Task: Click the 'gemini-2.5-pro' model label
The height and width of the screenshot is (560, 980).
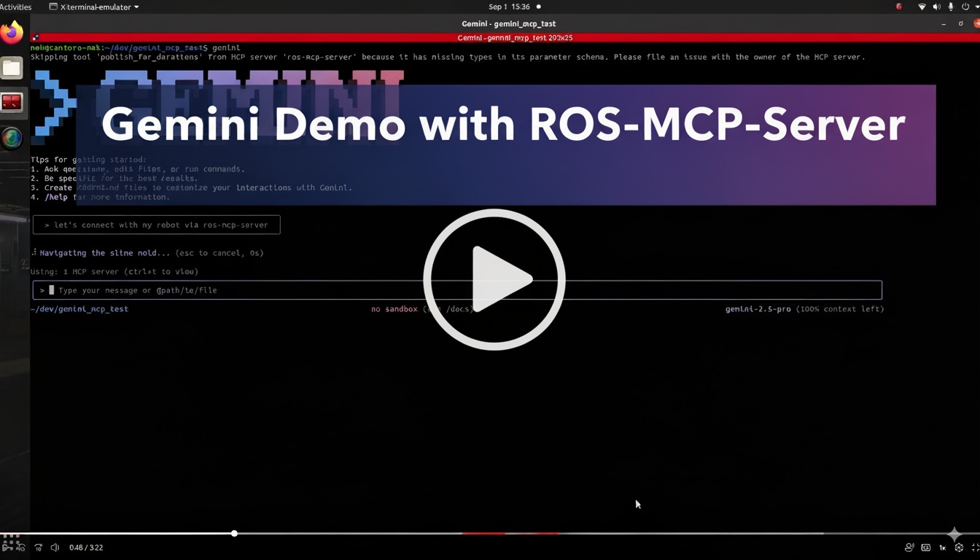Action: tap(758, 309)
